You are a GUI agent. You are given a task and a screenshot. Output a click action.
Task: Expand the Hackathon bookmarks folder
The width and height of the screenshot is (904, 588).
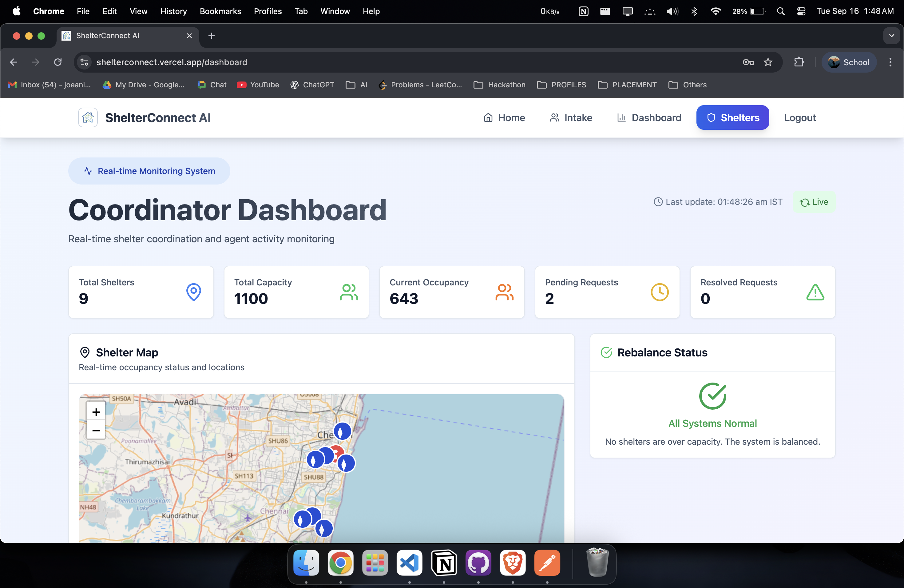tap(499, 85)
